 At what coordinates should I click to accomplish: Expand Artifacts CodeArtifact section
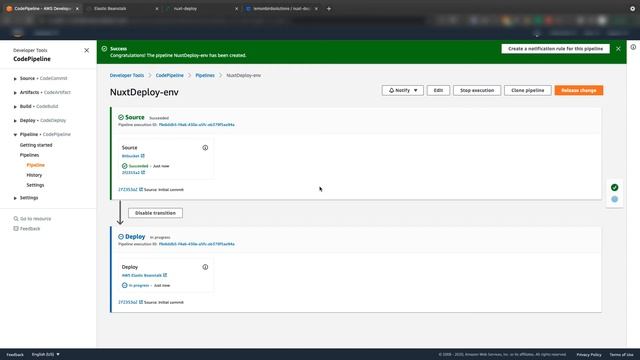[15, 93]
